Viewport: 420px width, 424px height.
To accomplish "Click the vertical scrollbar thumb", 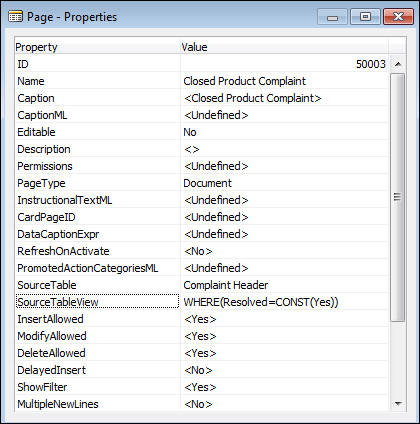I will click(x=397, y=197).
